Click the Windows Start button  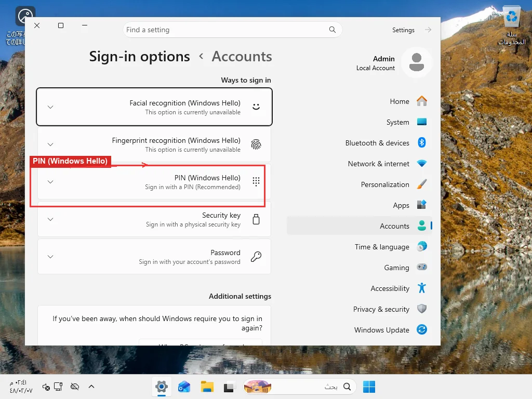point(369,387)
